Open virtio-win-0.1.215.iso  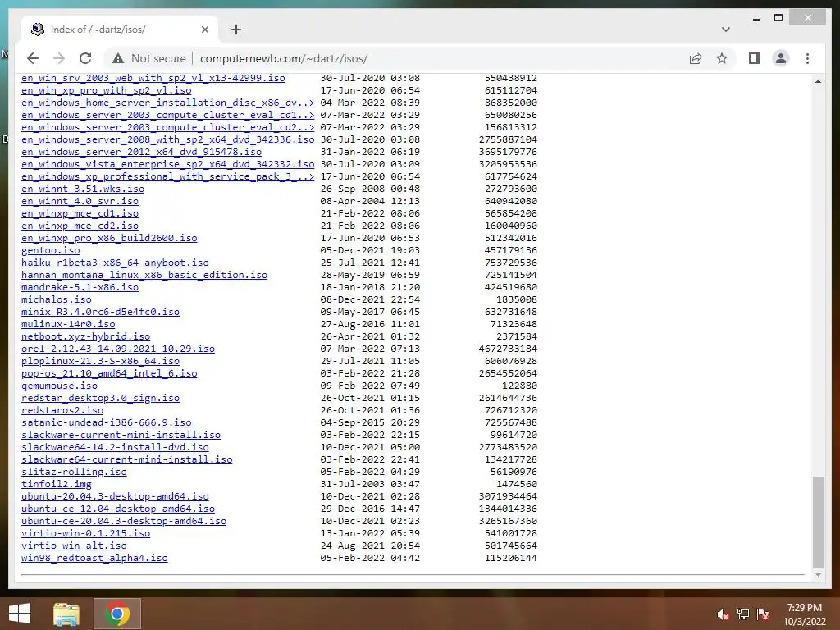click(x=85, y=534)
